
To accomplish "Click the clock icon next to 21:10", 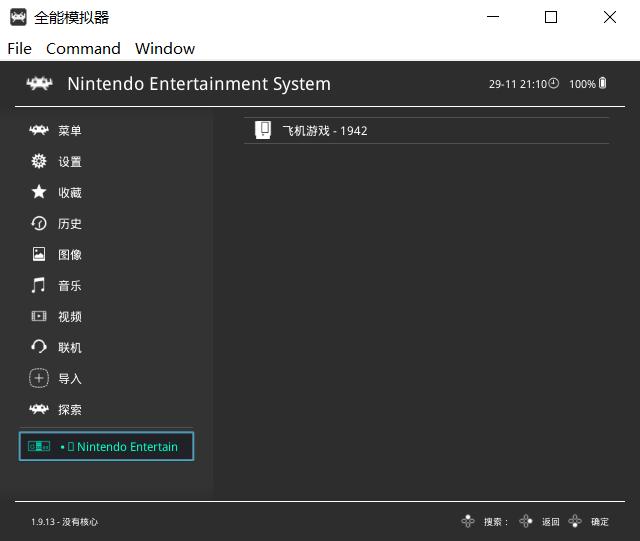I will pos(553,83).
